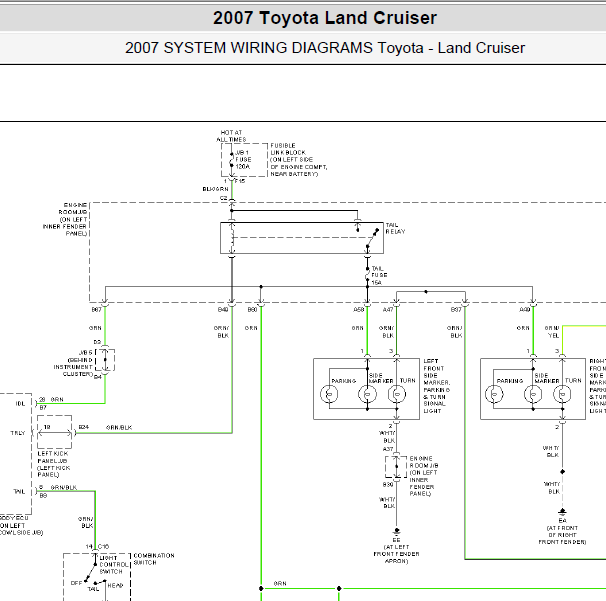Click the Parking lamp symbol in right front light
The image size is (606, 601).
494,394
